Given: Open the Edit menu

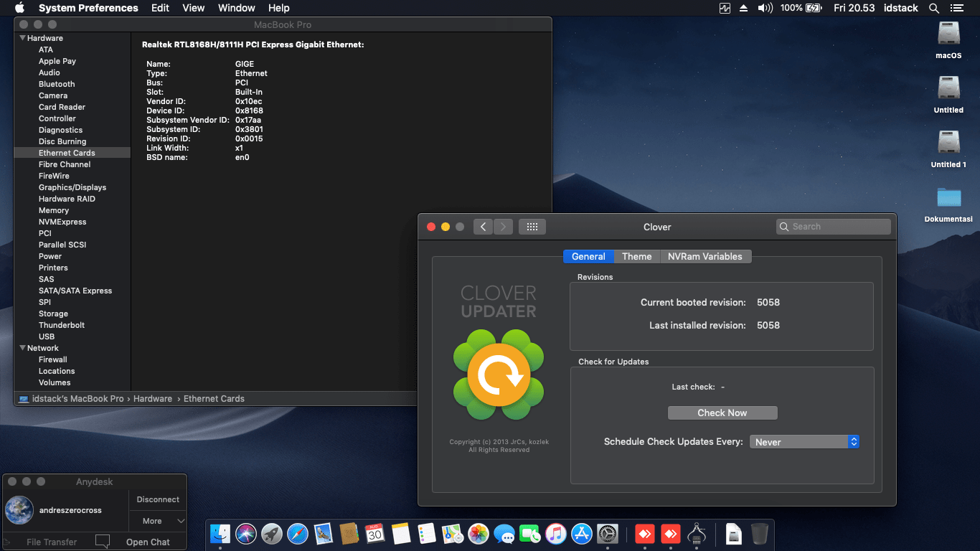Looking at the screenshot, I should coord(161,8).
